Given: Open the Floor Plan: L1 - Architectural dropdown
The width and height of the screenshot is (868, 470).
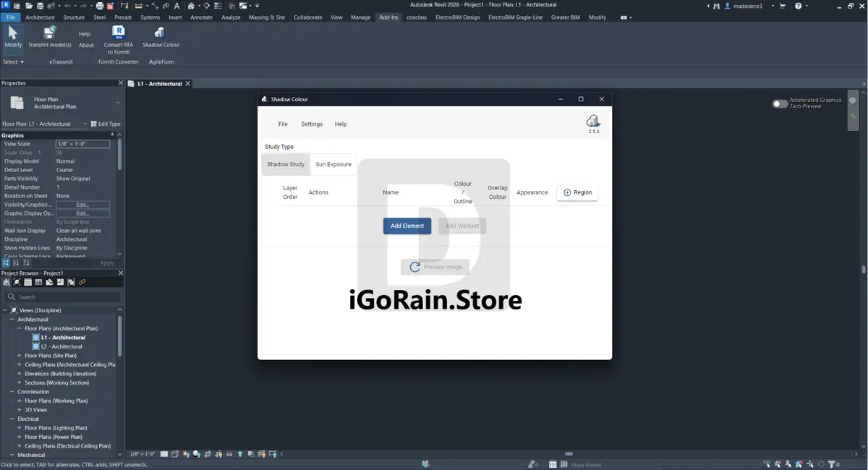Looking at the screenshot, I should click(x=45, y=124).
